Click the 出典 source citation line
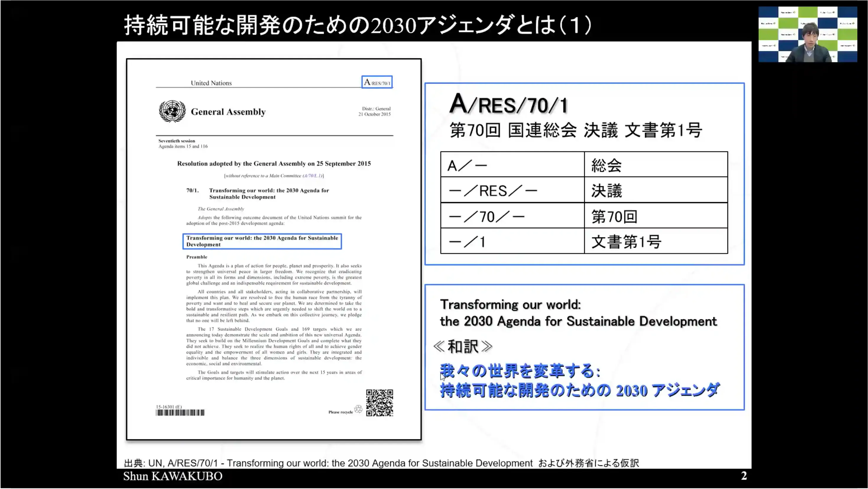The image size is (868, 489). pyautogui.click(x=381, y=463)
